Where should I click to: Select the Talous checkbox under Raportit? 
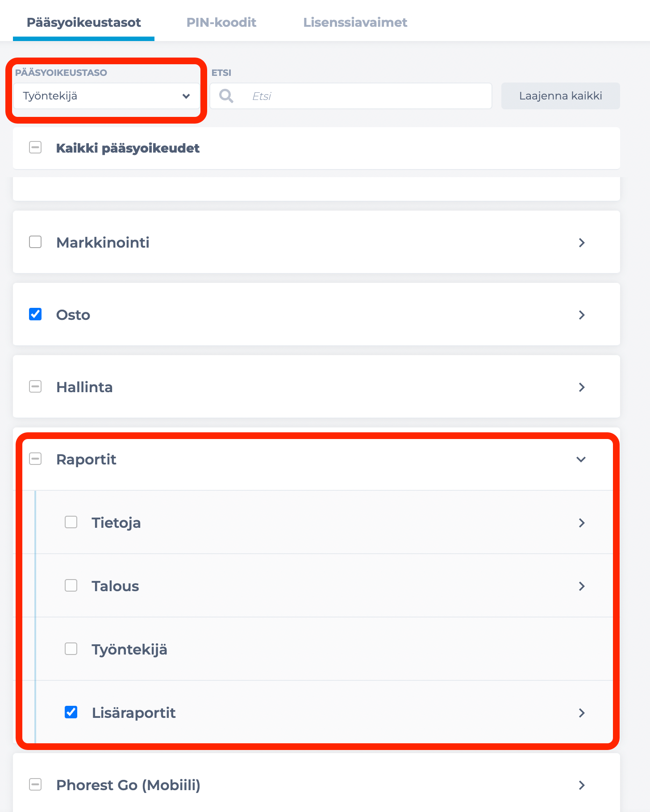[71, 585]
